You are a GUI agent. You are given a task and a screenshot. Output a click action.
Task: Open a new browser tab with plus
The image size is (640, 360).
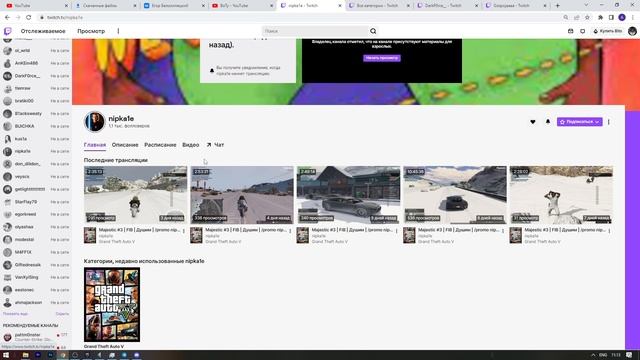[x=558, y=6]
